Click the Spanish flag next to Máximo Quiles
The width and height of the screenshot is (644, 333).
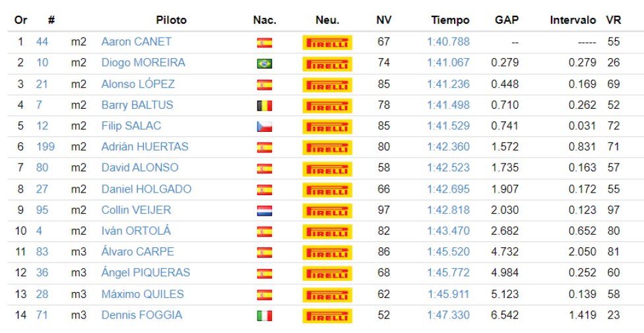pos(265,294)
